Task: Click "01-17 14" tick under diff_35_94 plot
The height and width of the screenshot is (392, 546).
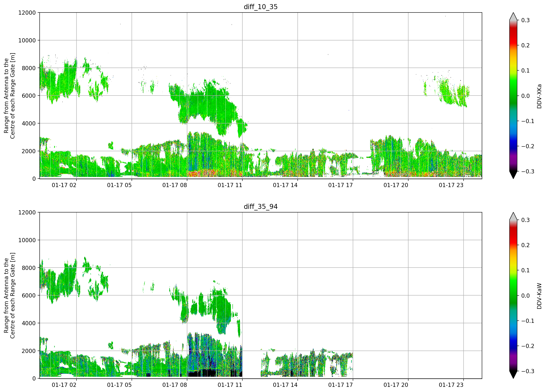Action: click(x=285, y=385)
